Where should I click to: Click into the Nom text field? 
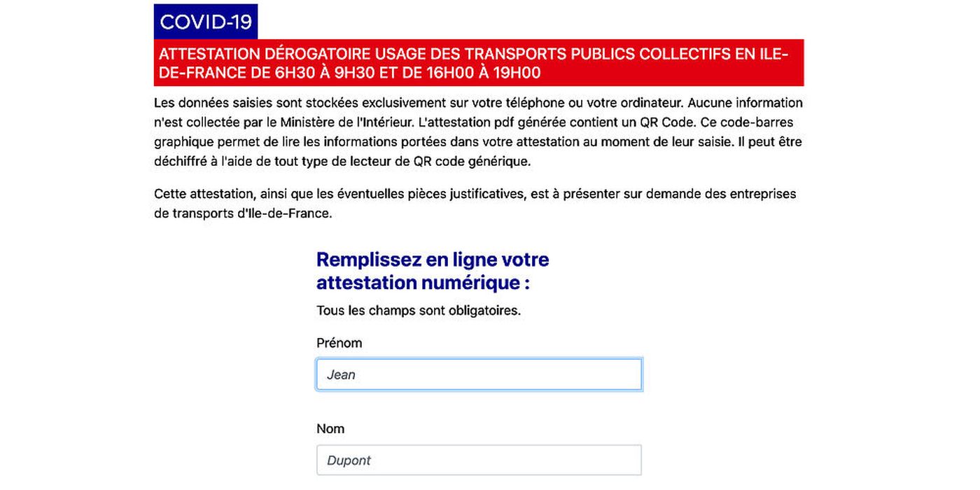[479, 460]
